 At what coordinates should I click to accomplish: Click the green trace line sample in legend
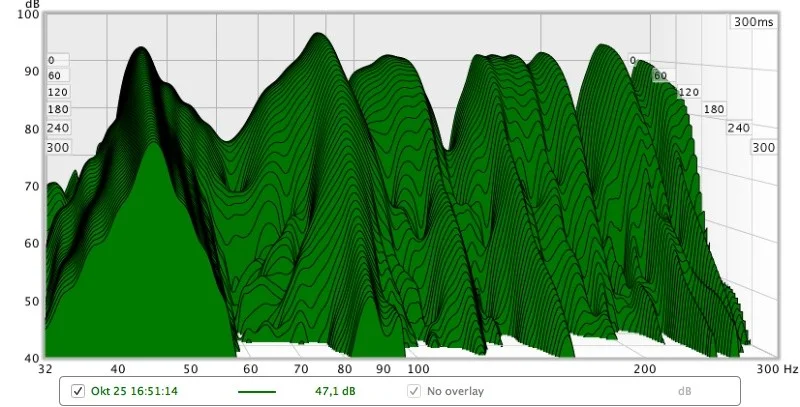point(257,392)
